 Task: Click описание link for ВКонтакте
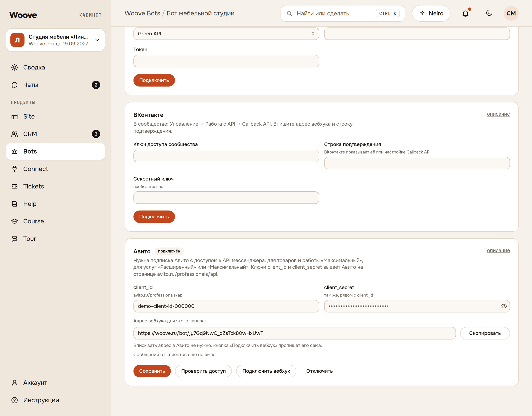[x=498, y=114]
